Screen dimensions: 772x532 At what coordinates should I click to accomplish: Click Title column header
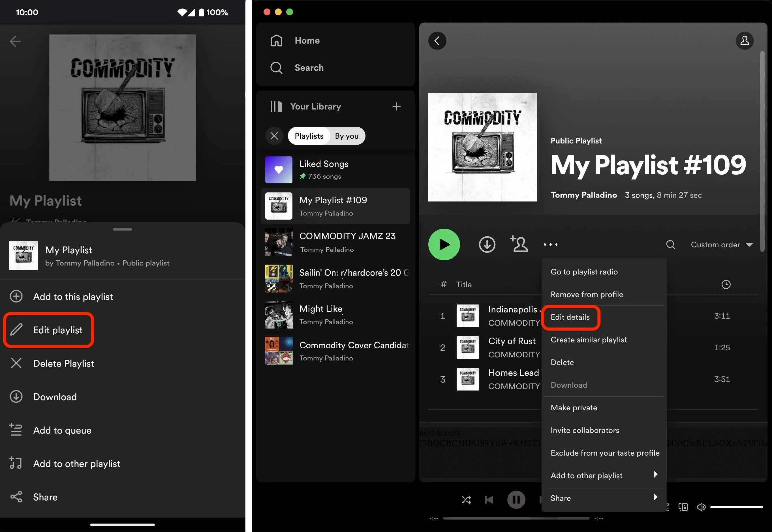[x=463, y=284]
